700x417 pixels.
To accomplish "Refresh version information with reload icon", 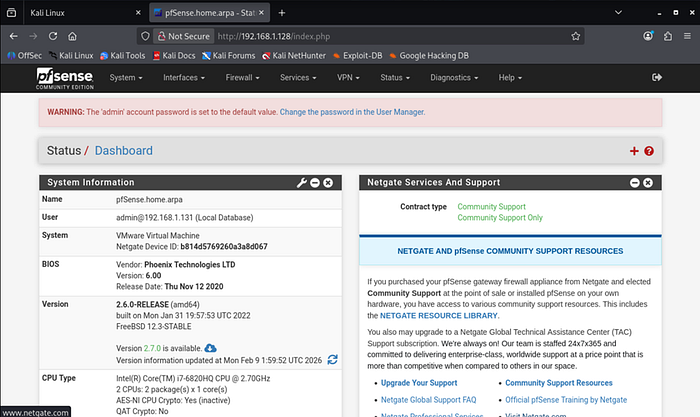I will pos(333,359).
